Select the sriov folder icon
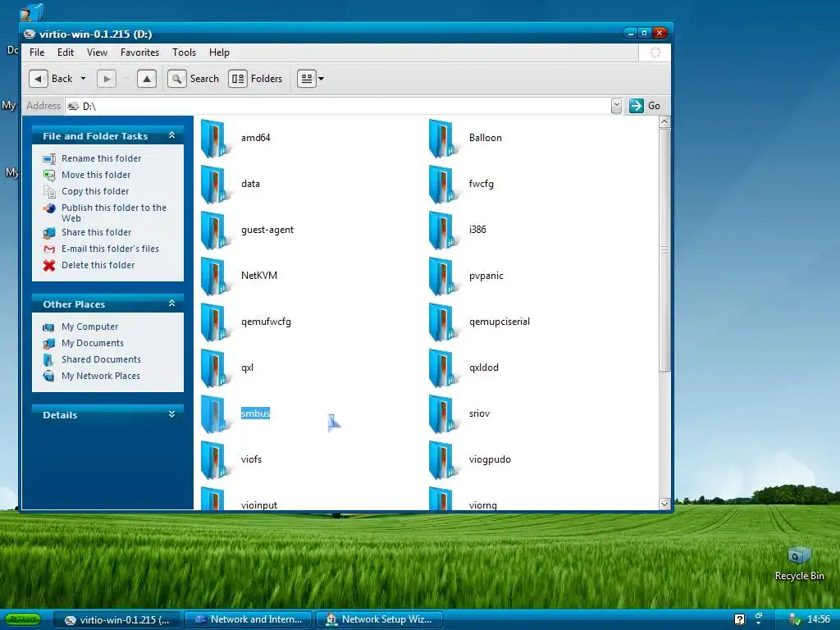 tap(444, 414)
